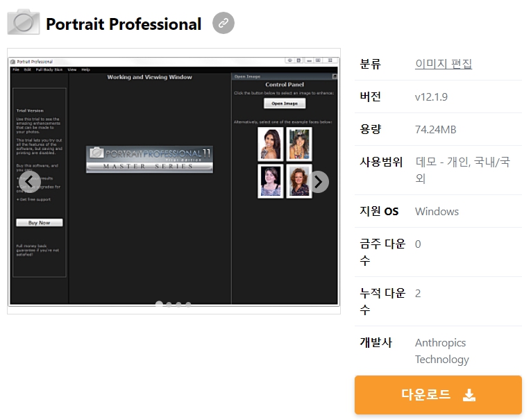The height and width of the screenshot is (420, 531).
Task: Click the file size 74.24MB
Action: pos(436,130)
